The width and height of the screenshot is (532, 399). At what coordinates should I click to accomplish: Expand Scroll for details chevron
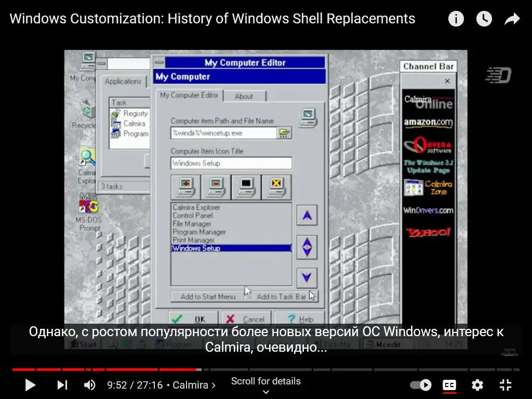(x=266, y=392)
